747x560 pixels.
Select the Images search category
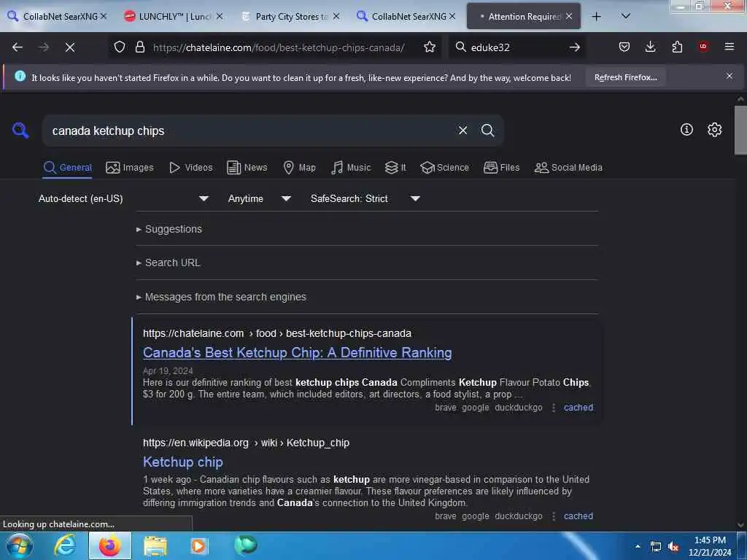130,168
